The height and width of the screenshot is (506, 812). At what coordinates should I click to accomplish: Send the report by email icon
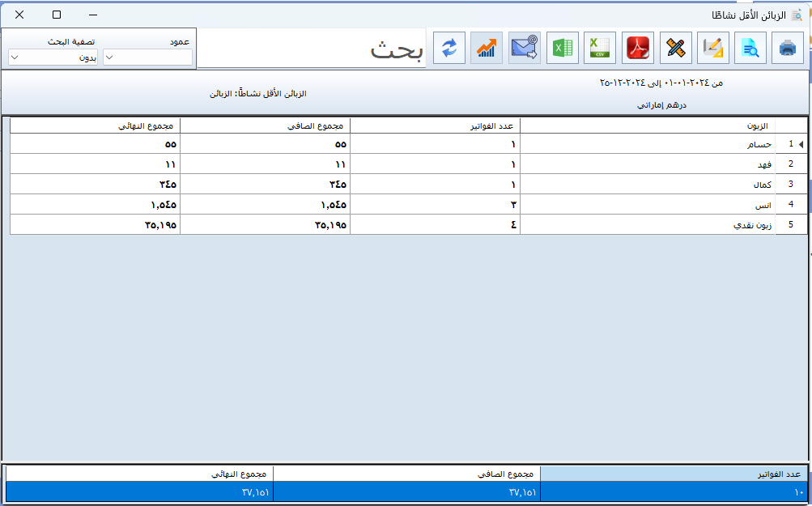(525, 49)
